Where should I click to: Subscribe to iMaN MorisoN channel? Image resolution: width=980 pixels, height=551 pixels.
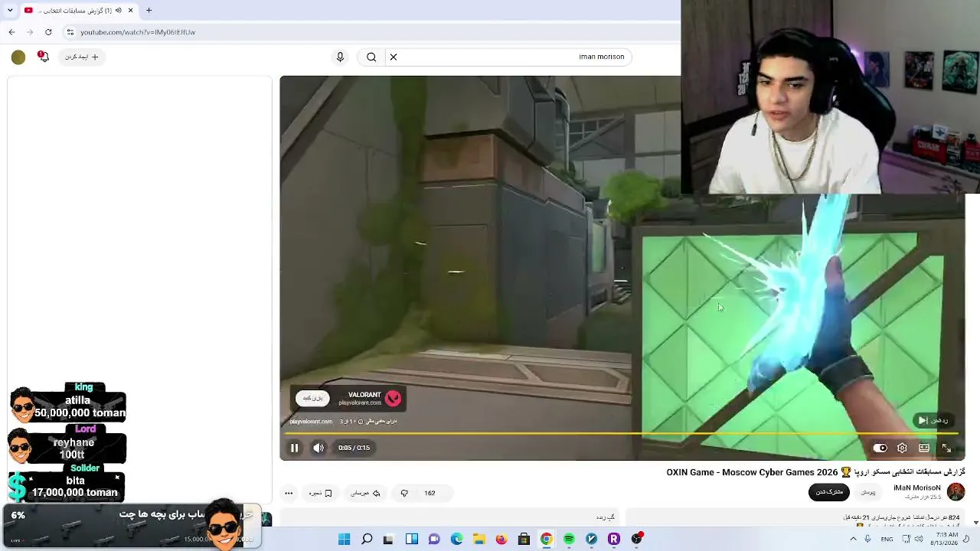[x=829, y=491]
